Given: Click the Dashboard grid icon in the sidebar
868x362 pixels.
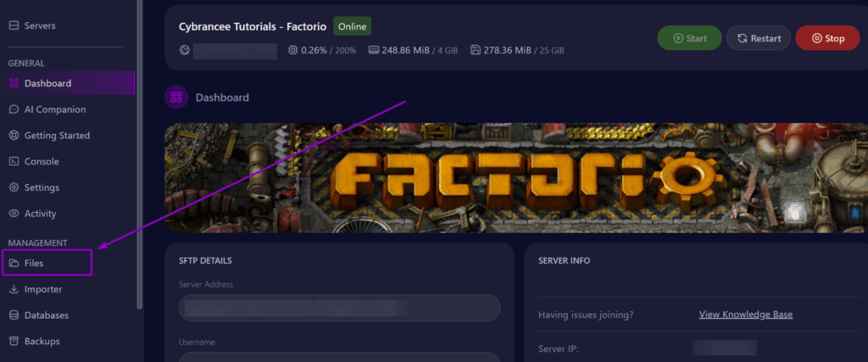Looking at the screenshot, I should click(x=14, y=84).
